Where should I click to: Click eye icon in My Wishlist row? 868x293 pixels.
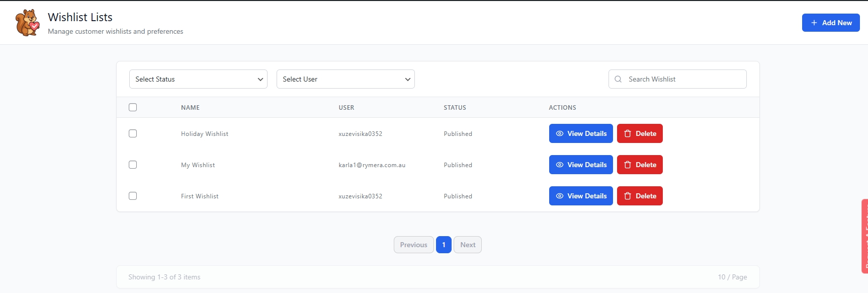559,165
